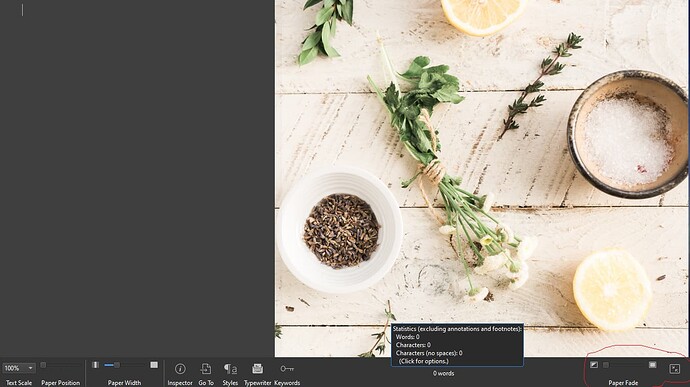
Task: Open the Styles panel icon
Action: coord(230,369)
